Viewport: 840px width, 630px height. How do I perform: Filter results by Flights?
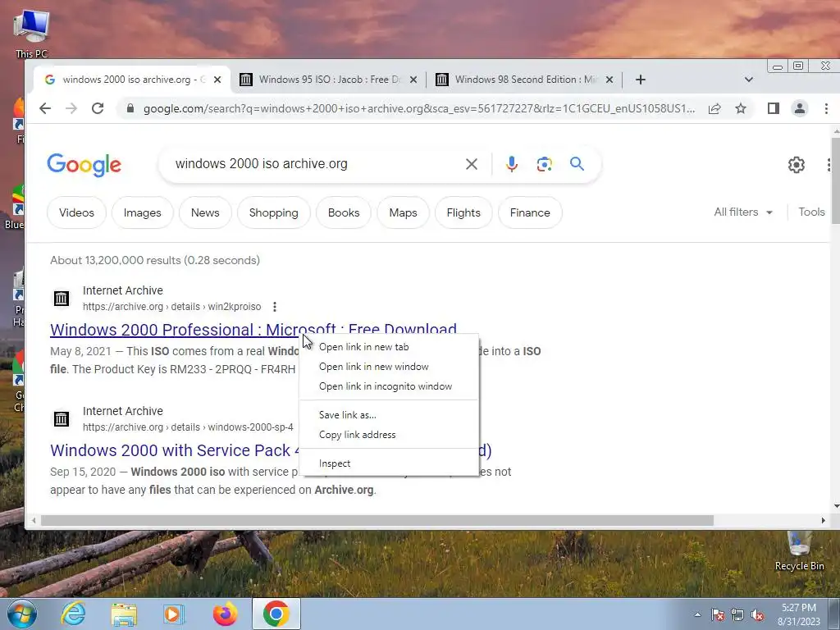(x=463, y=212)
